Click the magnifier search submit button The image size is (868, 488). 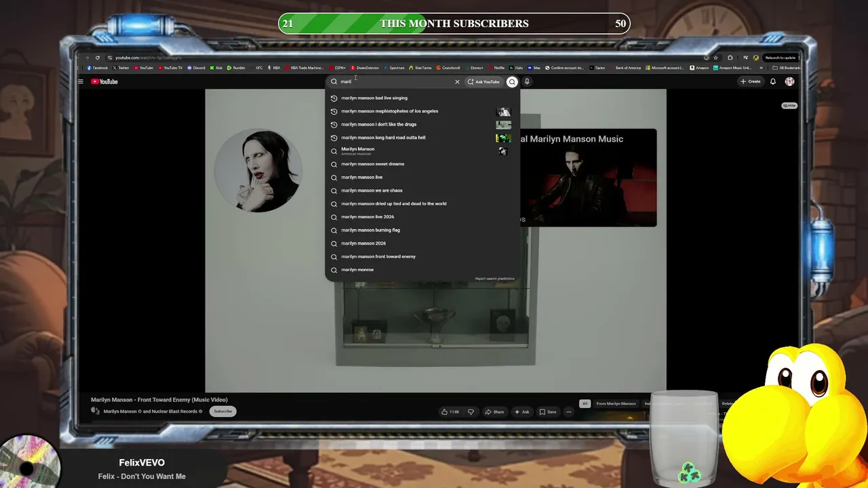(512, 81)
